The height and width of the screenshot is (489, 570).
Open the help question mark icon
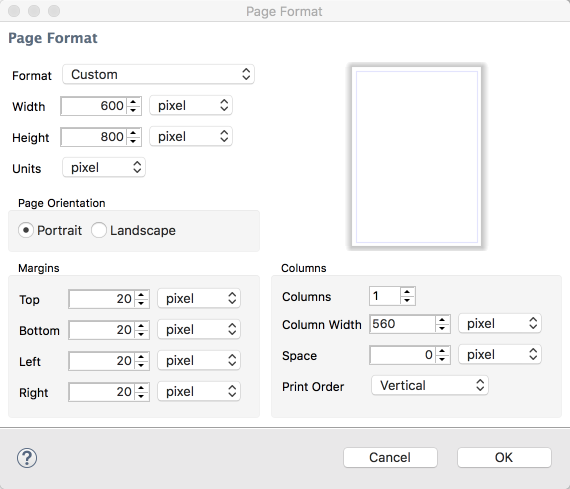27,458
